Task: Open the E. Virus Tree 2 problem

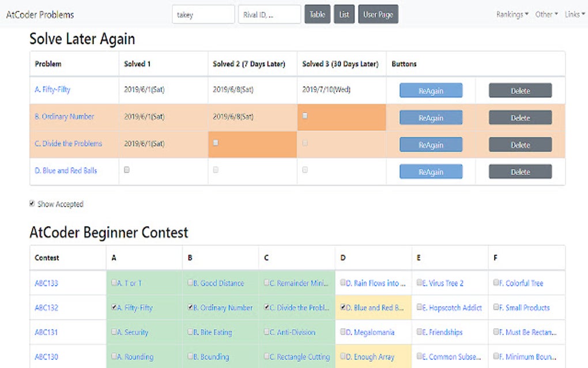Action: pos(443,283)
